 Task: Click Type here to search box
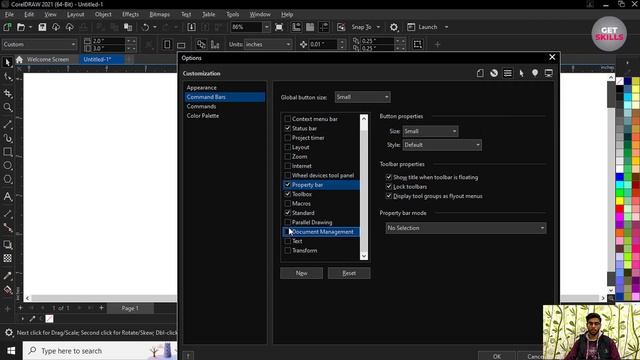point(100,351)
